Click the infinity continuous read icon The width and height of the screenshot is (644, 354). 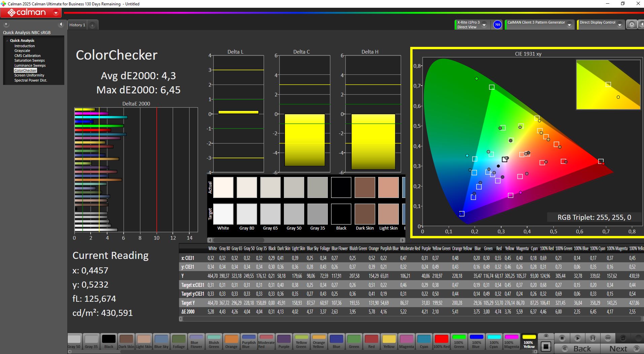coord(608,338)
